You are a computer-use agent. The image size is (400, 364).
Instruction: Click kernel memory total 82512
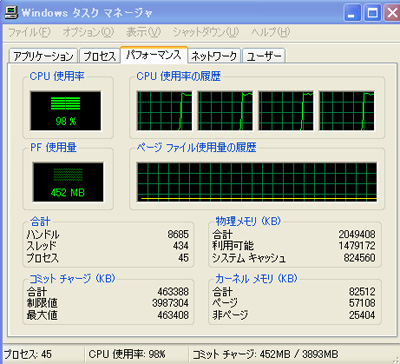click(x=362, y=292)
